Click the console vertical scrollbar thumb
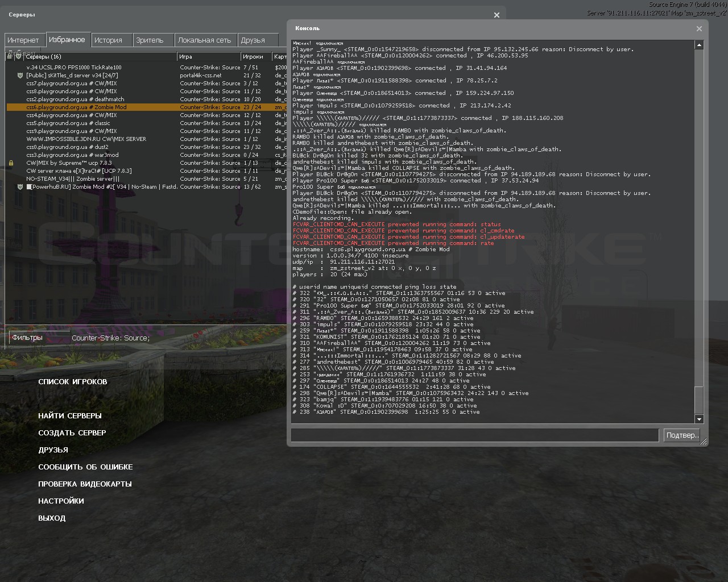 point(699,400)
